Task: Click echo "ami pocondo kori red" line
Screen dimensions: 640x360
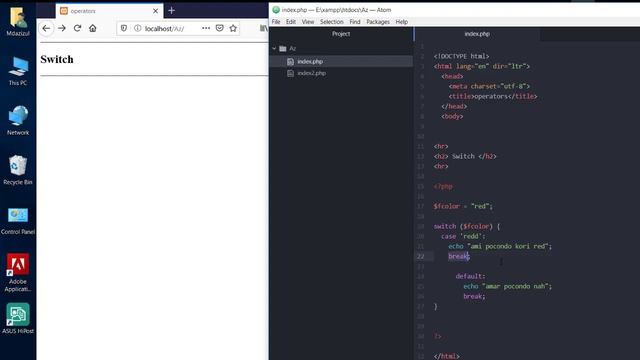Action: [500, 247]
